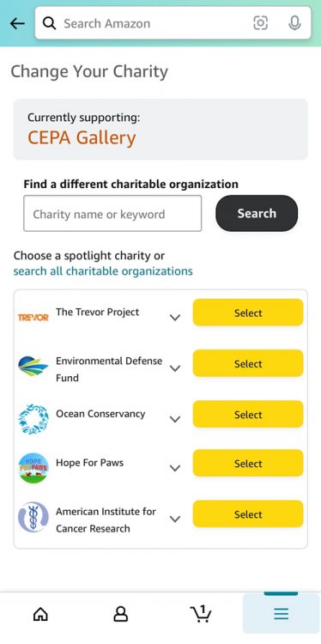Open camera scan search icon

coord(260,23)
